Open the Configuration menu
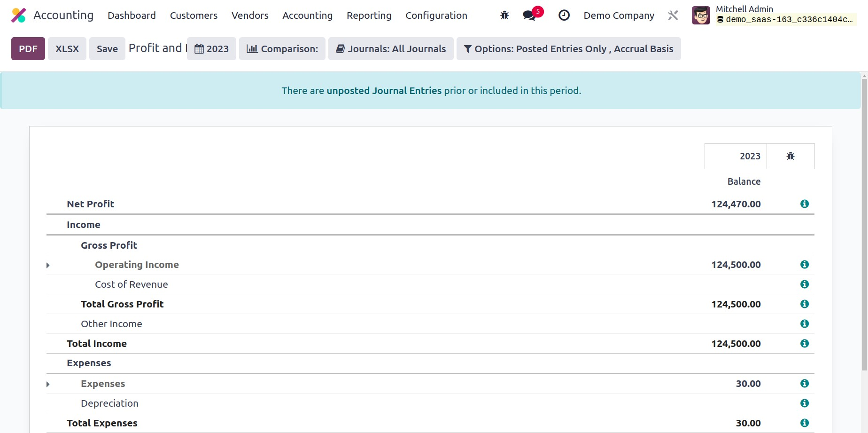The width and height of the screenshot is (868, 433). (x=436, y=16)
